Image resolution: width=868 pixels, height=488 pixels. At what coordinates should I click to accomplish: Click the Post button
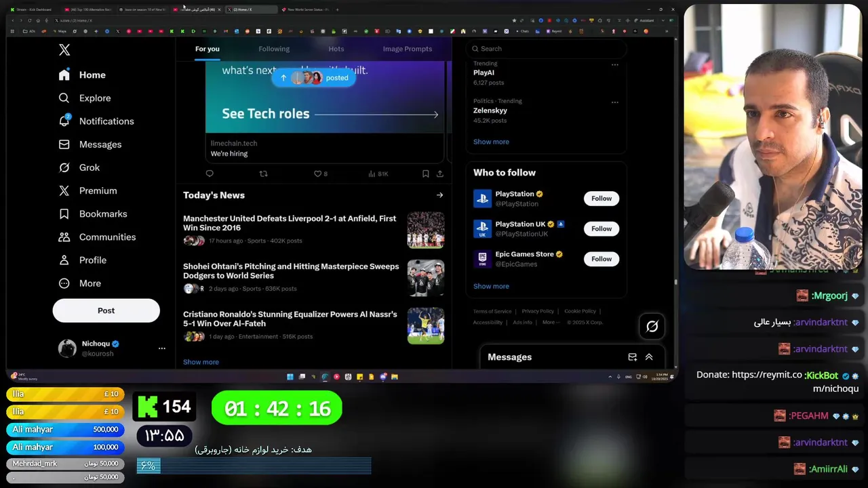click(x=106, y=310)
